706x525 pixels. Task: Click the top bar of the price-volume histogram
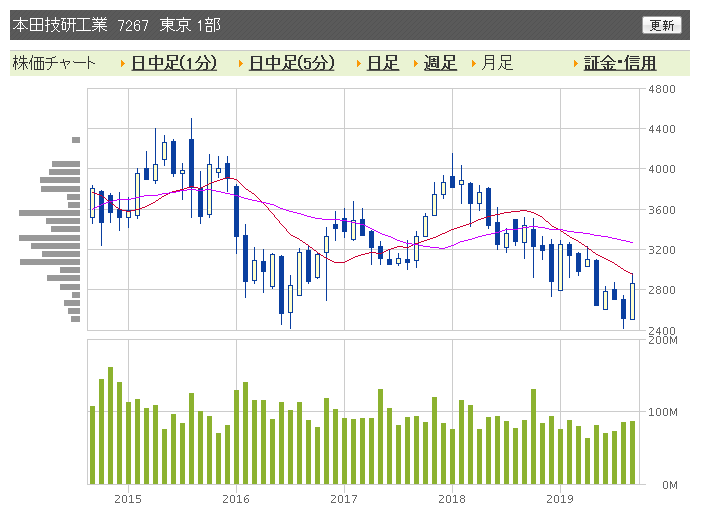pyautogui.click(x=76, y=140)
